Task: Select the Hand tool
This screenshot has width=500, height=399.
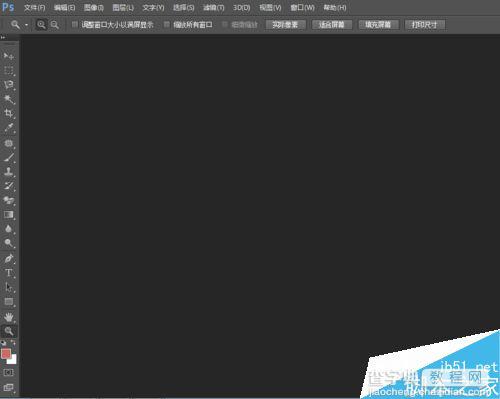Action: pyautogui.click(x=9, y=317)
